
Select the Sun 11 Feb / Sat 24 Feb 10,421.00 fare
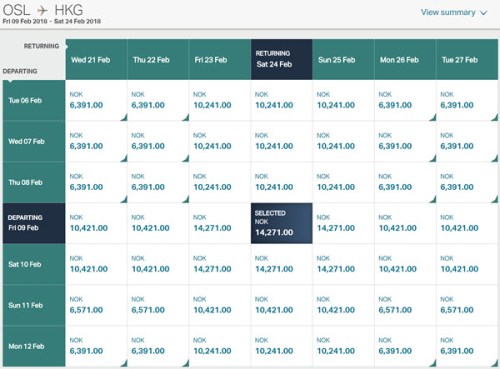(282, 305)
